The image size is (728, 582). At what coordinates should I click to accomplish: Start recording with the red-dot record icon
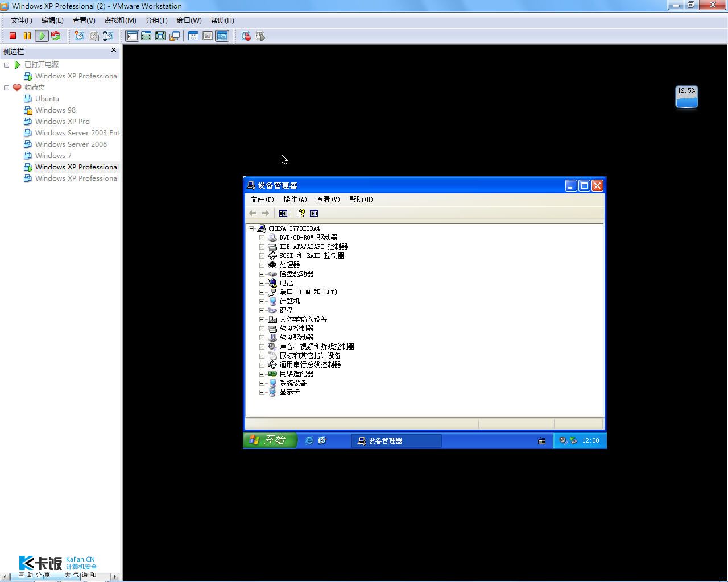(x=246, y=36)
